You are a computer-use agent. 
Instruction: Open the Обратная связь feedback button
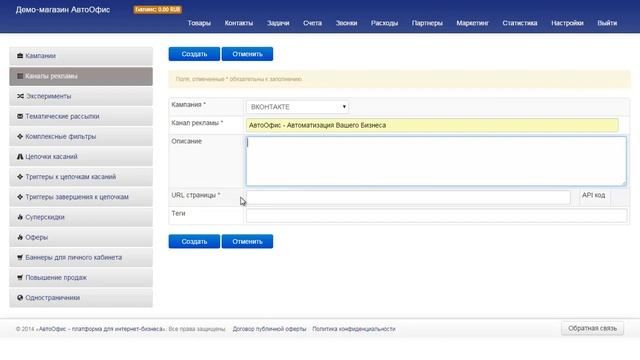[592, 329]
